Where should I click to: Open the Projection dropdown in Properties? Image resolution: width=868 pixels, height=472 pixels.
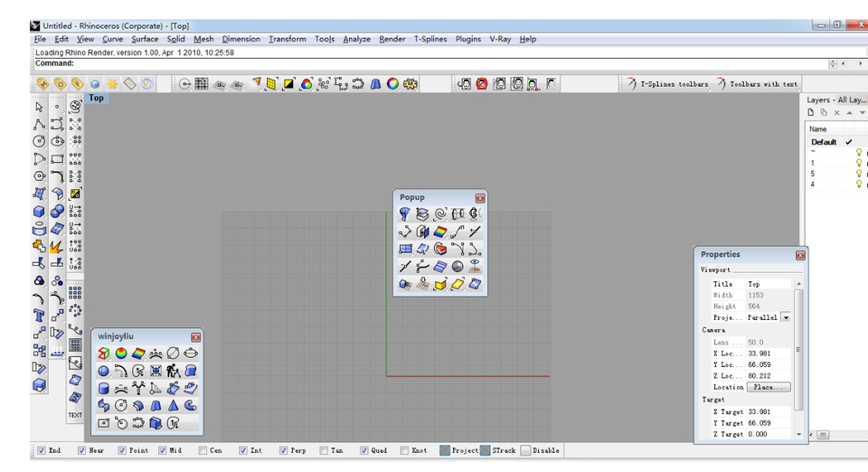tap(786, 318)
